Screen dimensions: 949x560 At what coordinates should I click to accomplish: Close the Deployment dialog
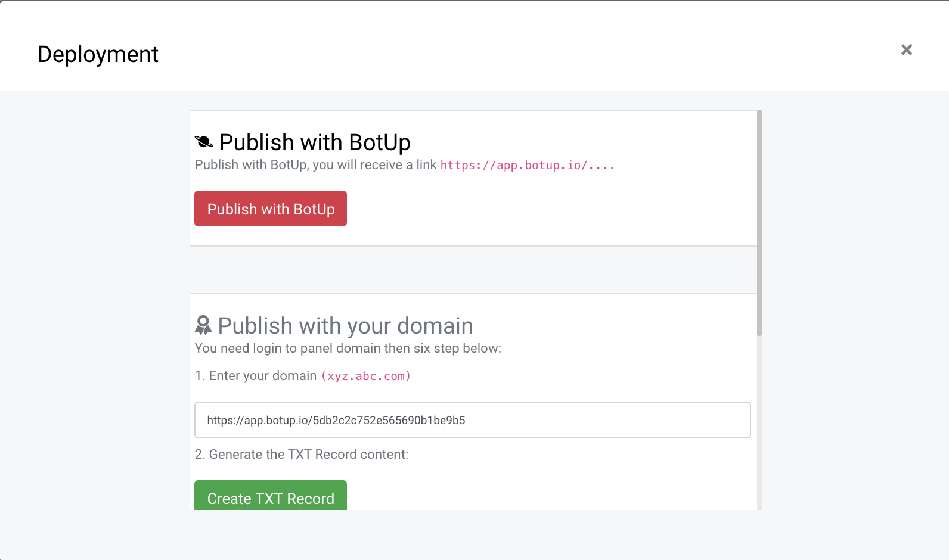pos(907,50)
